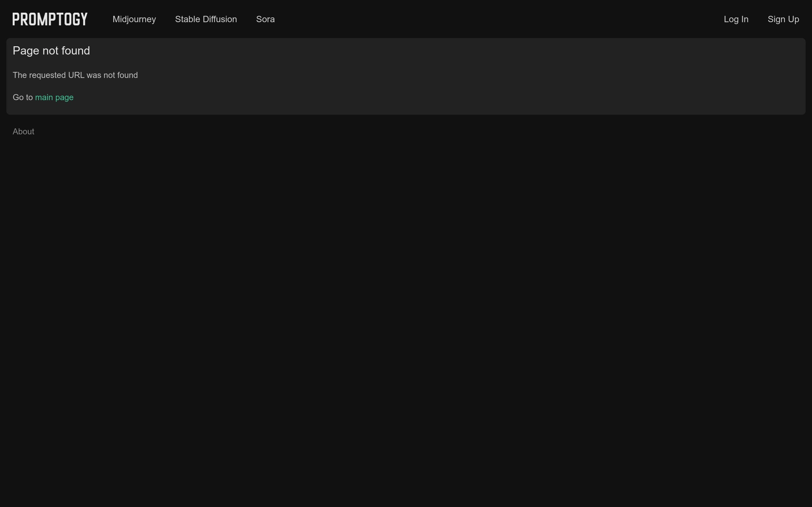The width and height of the screenshot is (812, 507).
Task: Return home via the PROMPTOGY wordmark
Action: point(50,19)
